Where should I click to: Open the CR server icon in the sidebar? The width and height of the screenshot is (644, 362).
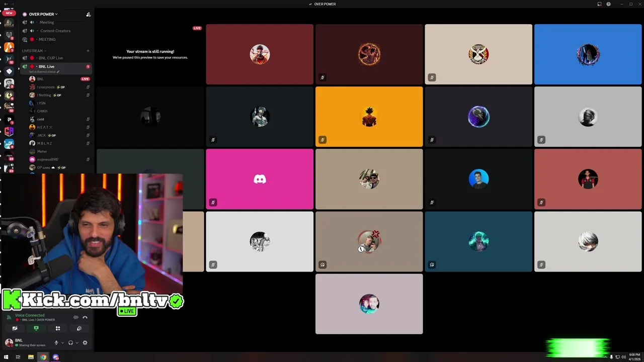coord(9,132)
